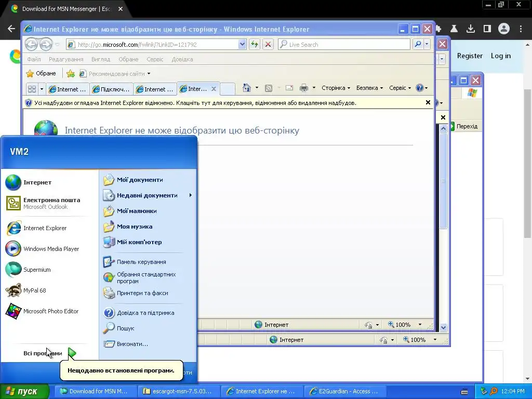
Task: Click Register link on webpage
Action: click(470, 56)
